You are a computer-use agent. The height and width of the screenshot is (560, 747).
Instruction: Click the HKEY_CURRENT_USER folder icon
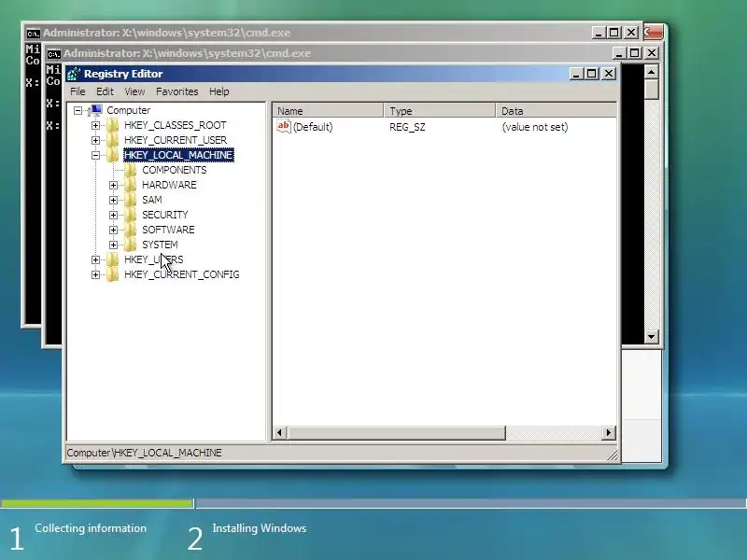pyautogui.click(x=112, y=140)
